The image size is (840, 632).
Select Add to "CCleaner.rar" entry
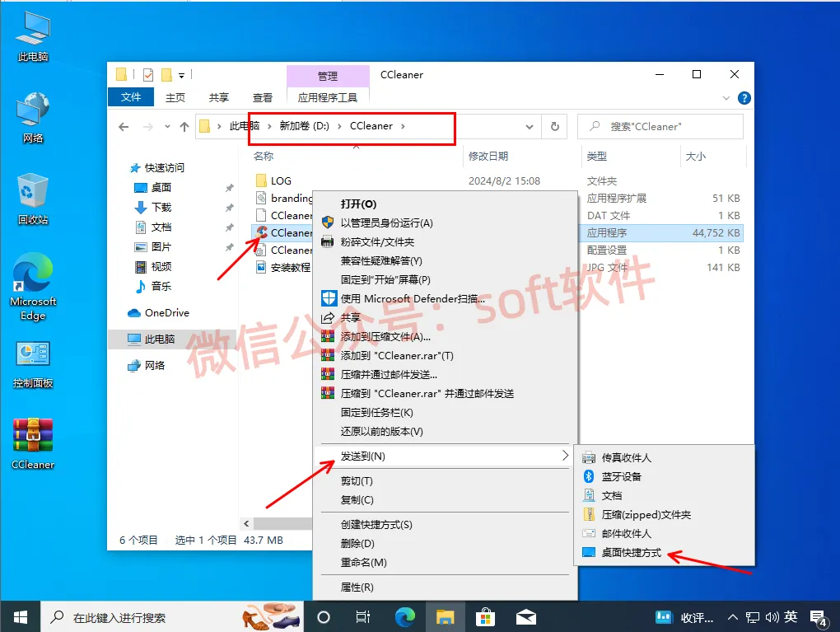pos(445,355)
